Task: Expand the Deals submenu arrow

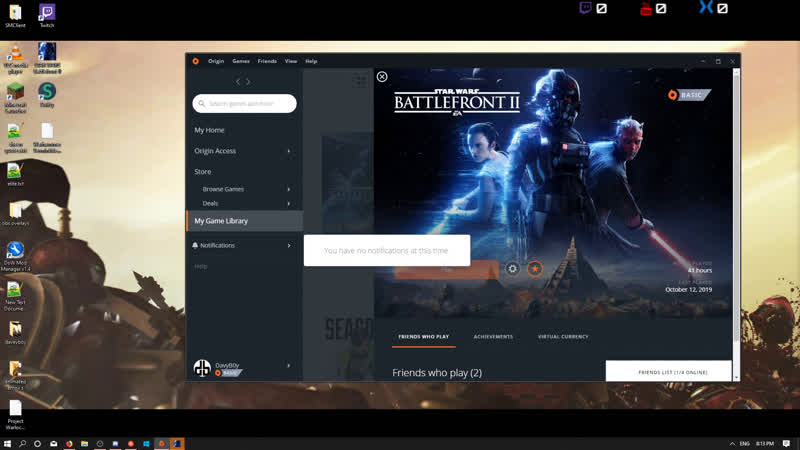Action: pyautogui.click(x=289, y=204)
